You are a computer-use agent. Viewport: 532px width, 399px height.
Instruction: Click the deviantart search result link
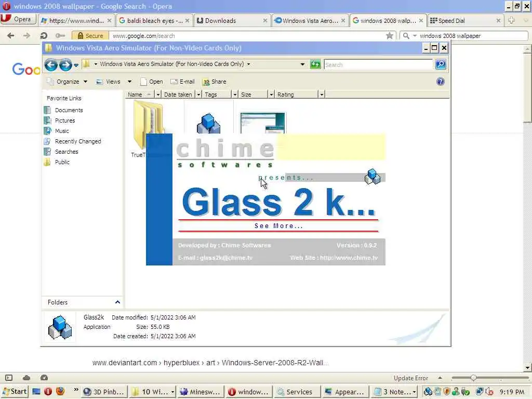pyautogui.click(x=210, y=362)
